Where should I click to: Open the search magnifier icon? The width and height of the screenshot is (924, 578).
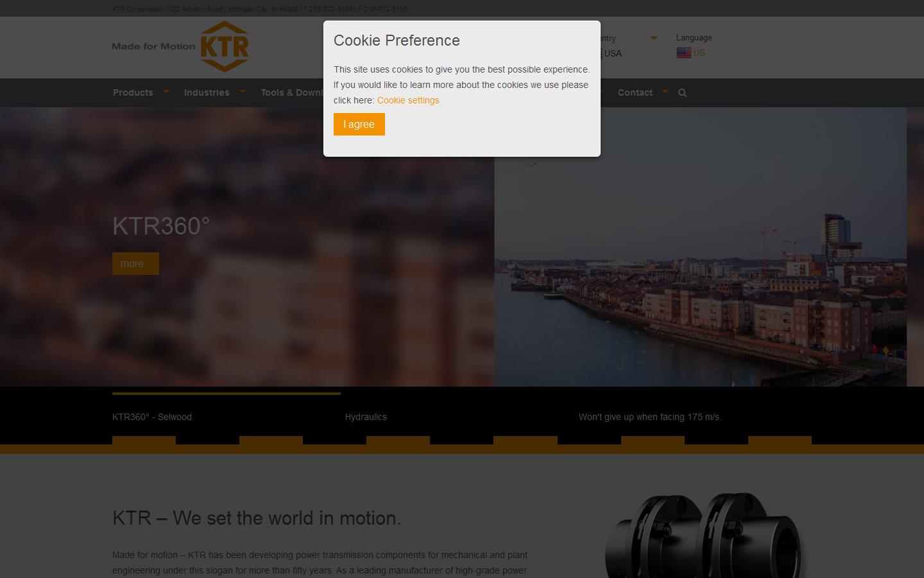[682, 92]
